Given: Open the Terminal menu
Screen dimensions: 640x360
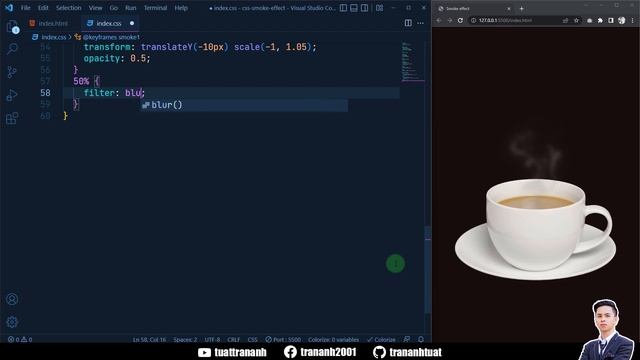Looking at the screenshot, I should coord(155,8).
